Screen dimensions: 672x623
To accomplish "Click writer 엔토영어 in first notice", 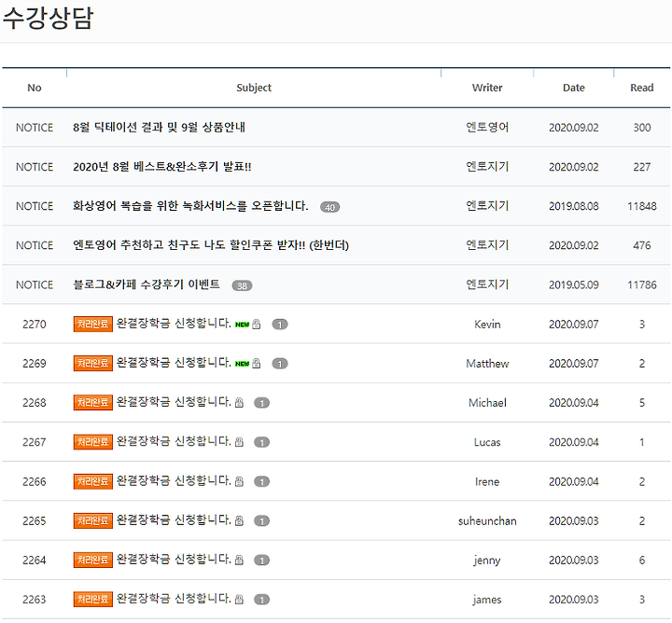I will (487, 127).
